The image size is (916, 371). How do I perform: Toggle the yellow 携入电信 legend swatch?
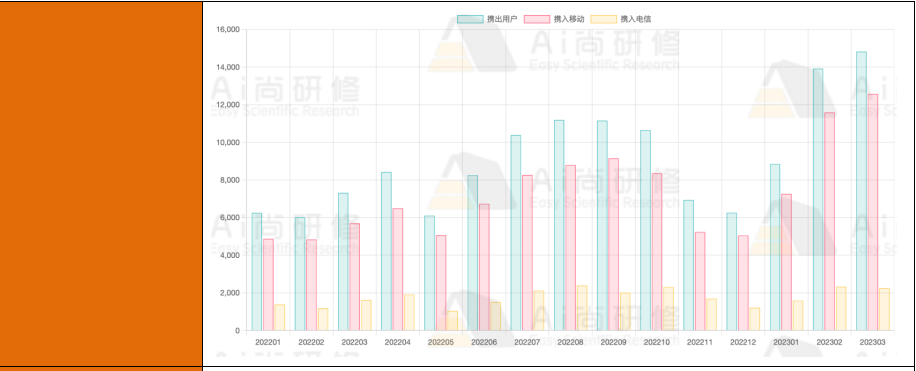603,19
